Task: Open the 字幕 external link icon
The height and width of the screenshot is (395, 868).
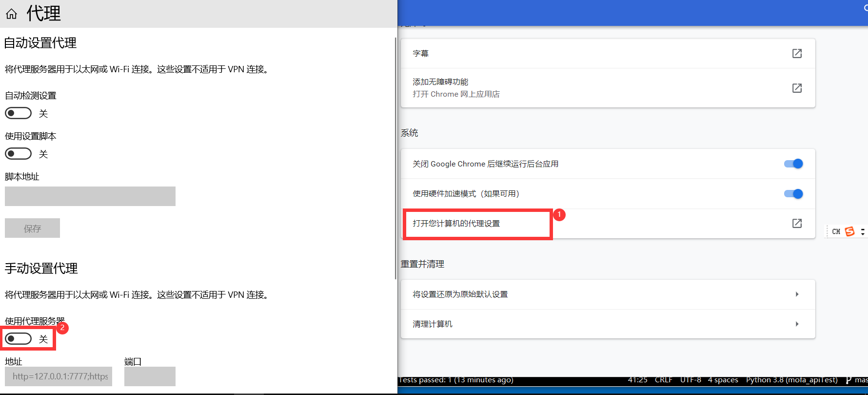Action: pos(797,53)
